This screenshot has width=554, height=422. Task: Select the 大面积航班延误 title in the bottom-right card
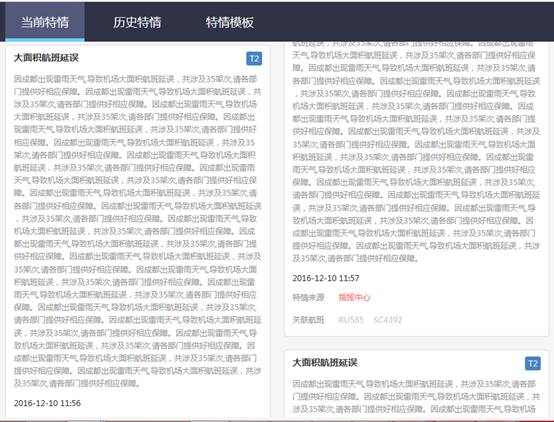point(325,363)
